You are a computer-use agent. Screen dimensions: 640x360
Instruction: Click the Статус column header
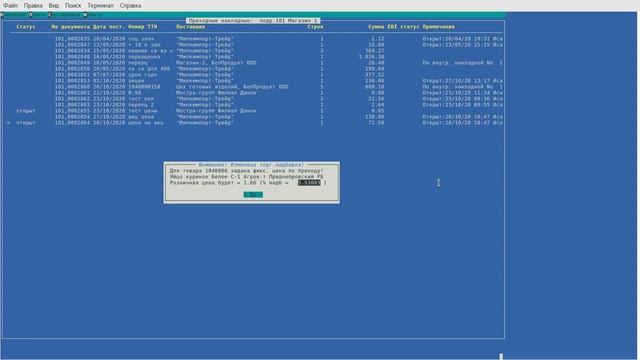(26, 27)
